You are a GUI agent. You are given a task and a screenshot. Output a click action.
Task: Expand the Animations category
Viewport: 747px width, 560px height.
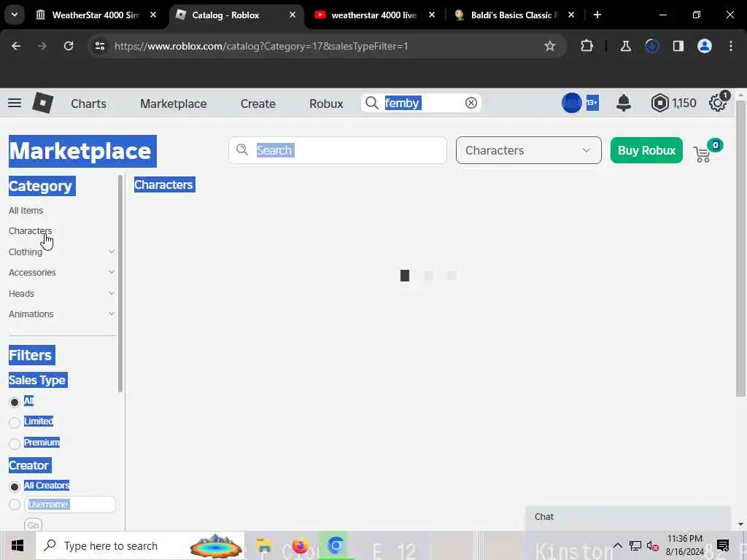111,314
